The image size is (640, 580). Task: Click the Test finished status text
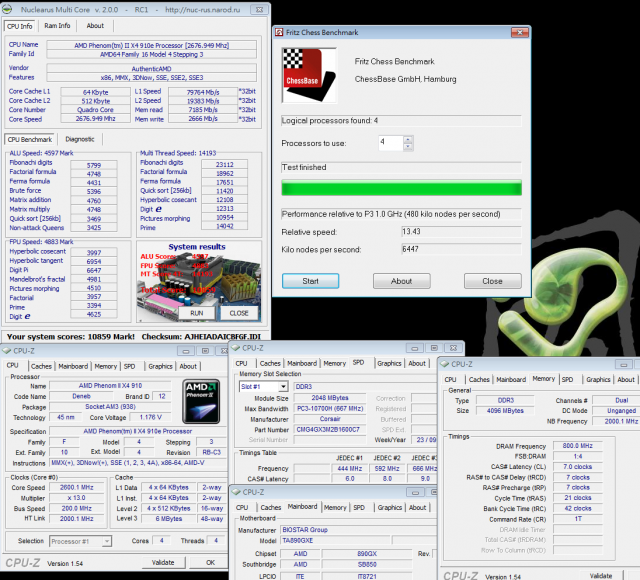pos(304,167)
